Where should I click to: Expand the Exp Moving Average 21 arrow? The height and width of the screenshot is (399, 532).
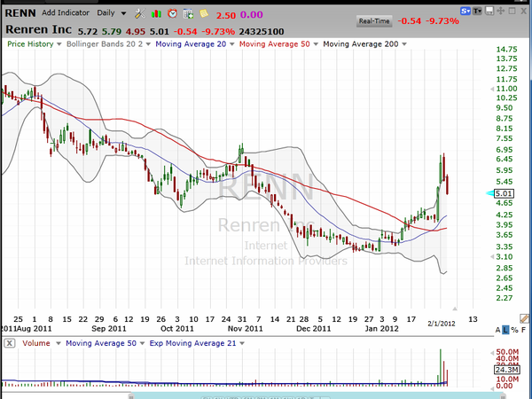(242, 343)
